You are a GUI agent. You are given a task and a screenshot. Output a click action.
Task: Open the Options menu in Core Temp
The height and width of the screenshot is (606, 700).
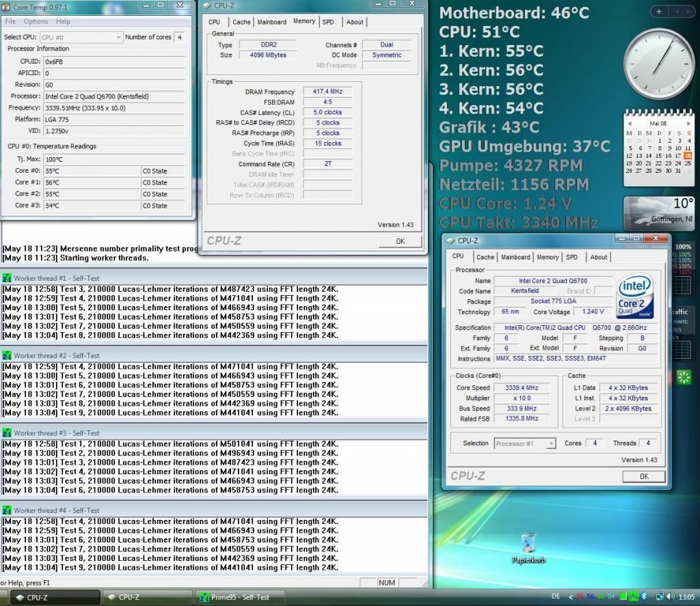point(36,21)
